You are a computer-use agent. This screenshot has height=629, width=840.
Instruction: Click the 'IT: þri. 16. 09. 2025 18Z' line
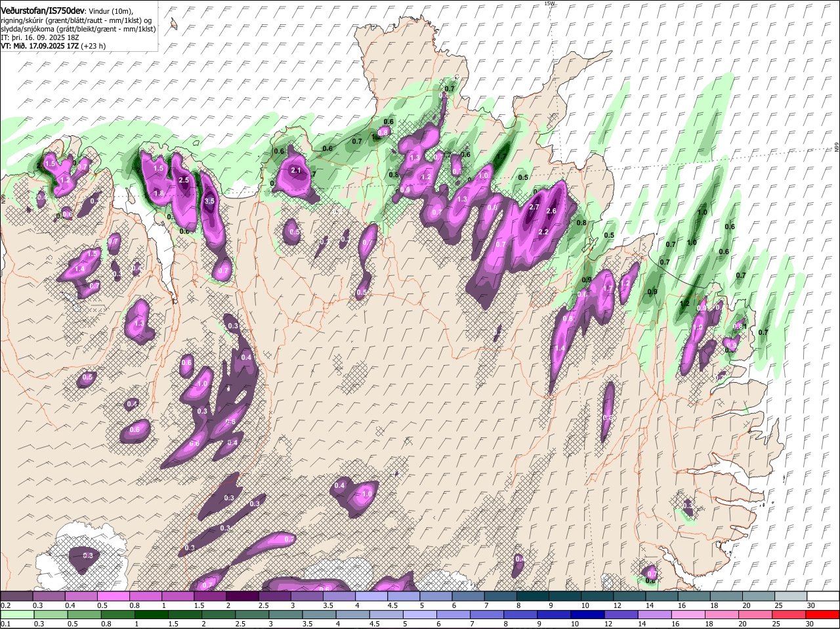(x=40, y=37)
